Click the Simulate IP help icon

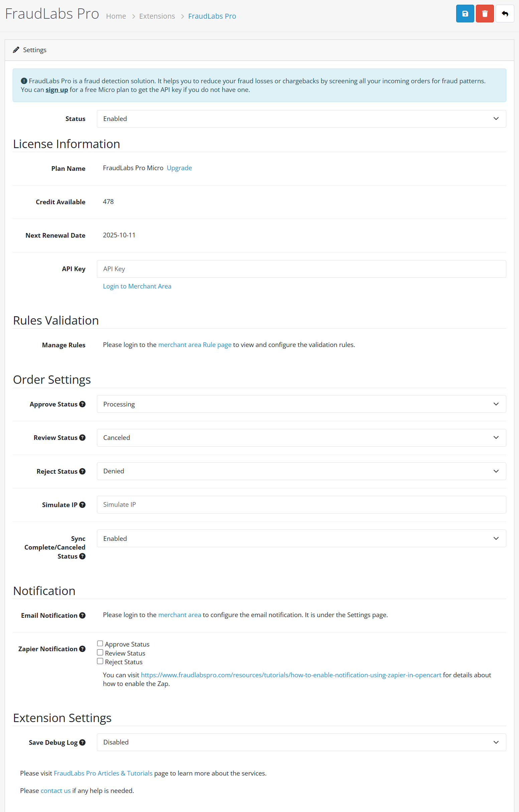coord(82,504)
